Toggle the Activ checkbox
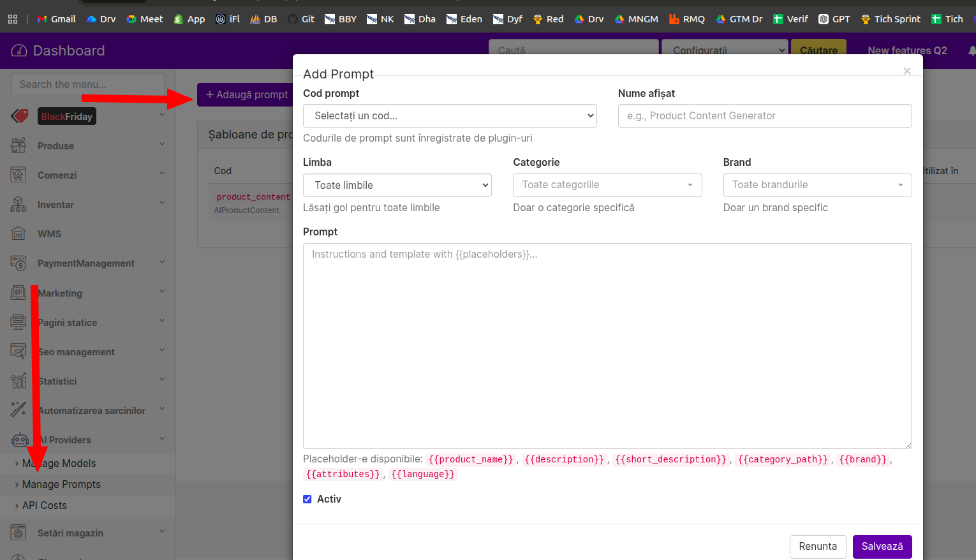Screen dimensions: 976x560 coord(307,499)
